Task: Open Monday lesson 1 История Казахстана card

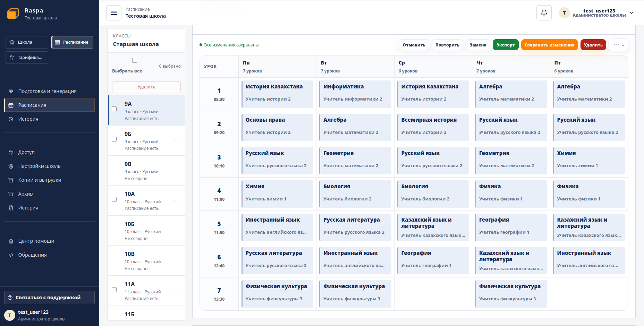Action: pyautogui.click(x=277, y=94)
